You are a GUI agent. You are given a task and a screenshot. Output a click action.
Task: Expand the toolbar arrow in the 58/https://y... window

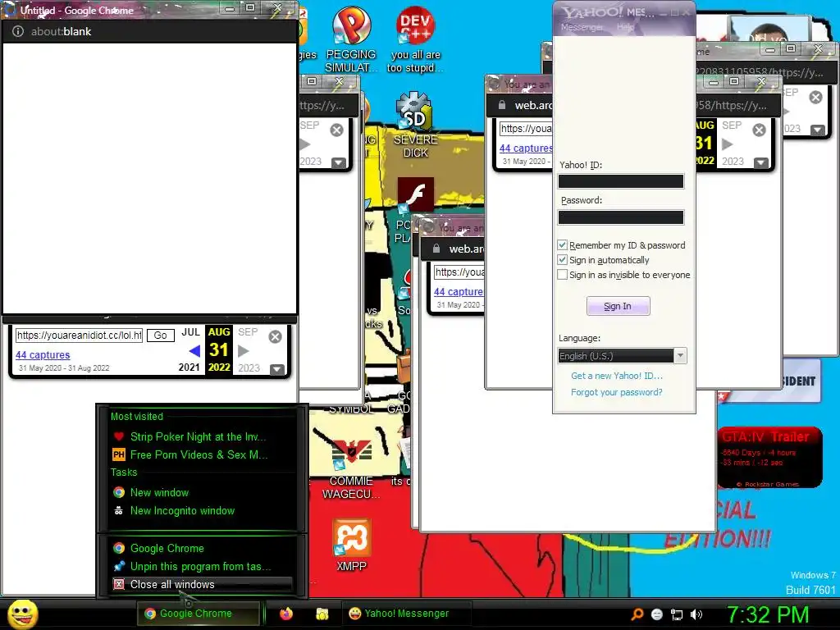point(760,162)
